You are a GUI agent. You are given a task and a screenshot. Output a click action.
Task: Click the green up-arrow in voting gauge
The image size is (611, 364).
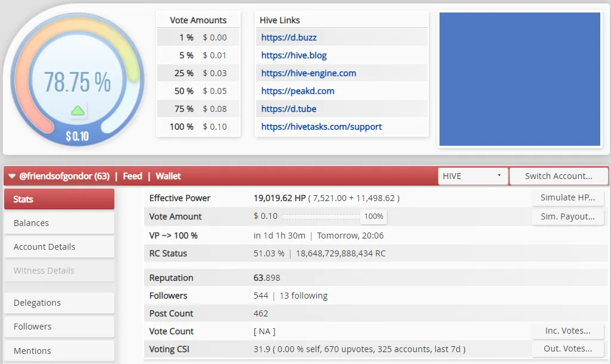coord(78,111)
